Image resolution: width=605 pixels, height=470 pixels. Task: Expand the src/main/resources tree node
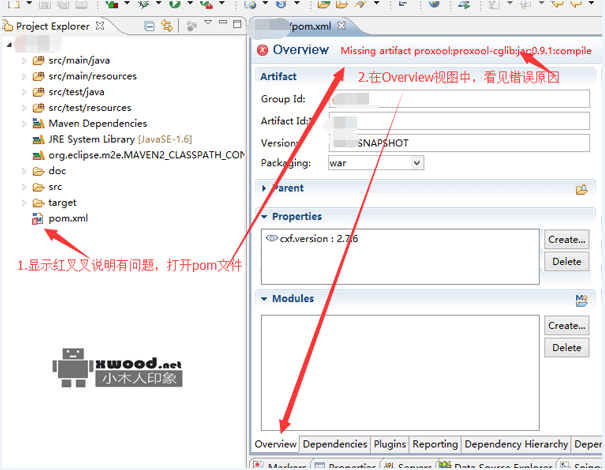(24, 76)
